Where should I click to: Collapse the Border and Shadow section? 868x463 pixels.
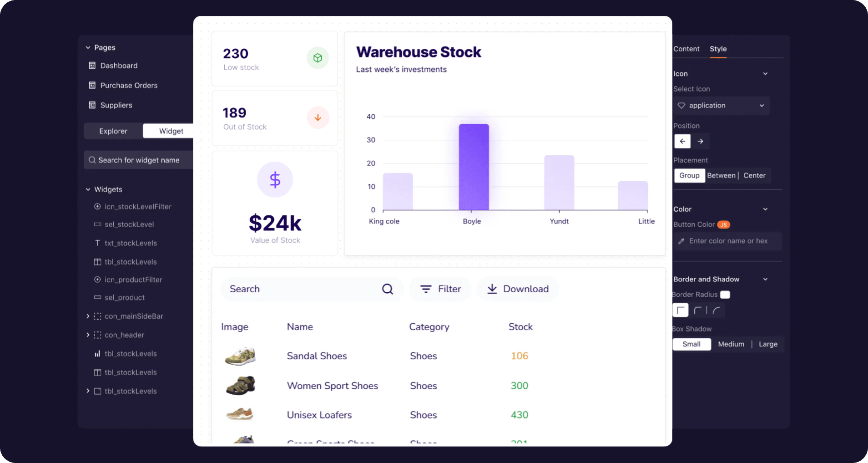coord(765,279)
